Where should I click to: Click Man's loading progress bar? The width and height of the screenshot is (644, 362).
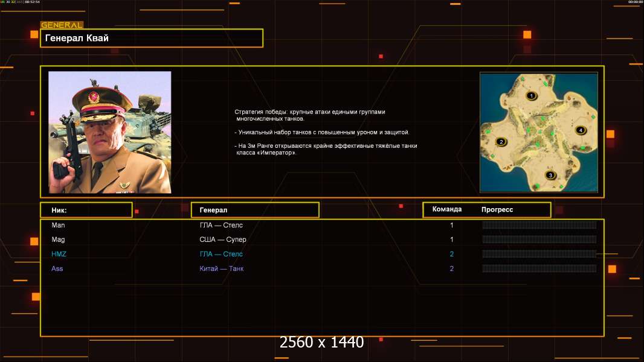pyautogui.click(x=539, y=225)
